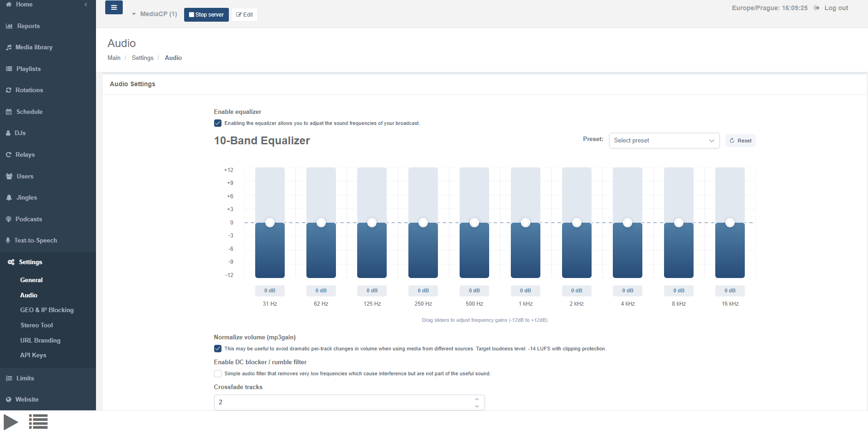
Task: Click the play icon in bottom player
Action: click(11, 421)
